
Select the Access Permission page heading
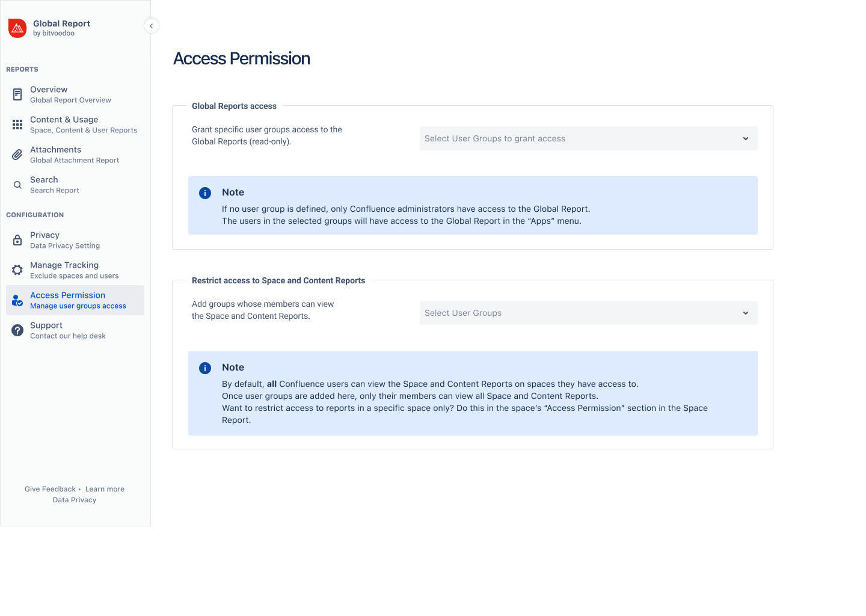pyautogui.click(x=242, y=58)
